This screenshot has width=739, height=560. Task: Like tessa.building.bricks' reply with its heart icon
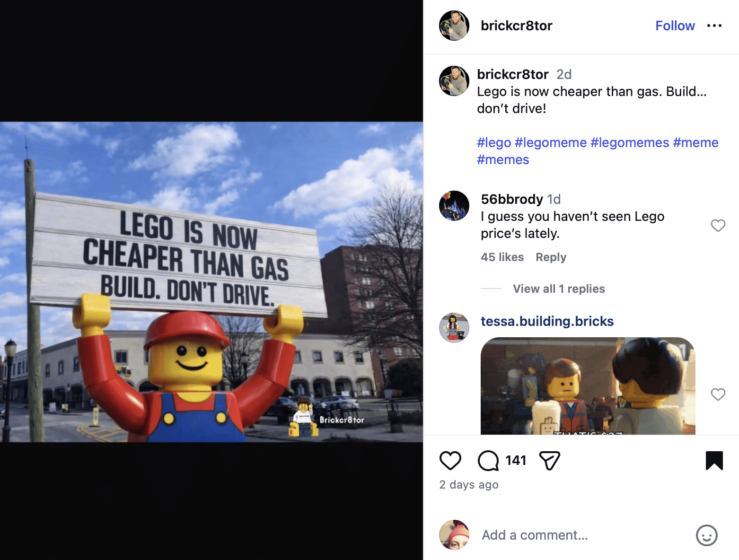pyautogui.click(x=718, y=394)
